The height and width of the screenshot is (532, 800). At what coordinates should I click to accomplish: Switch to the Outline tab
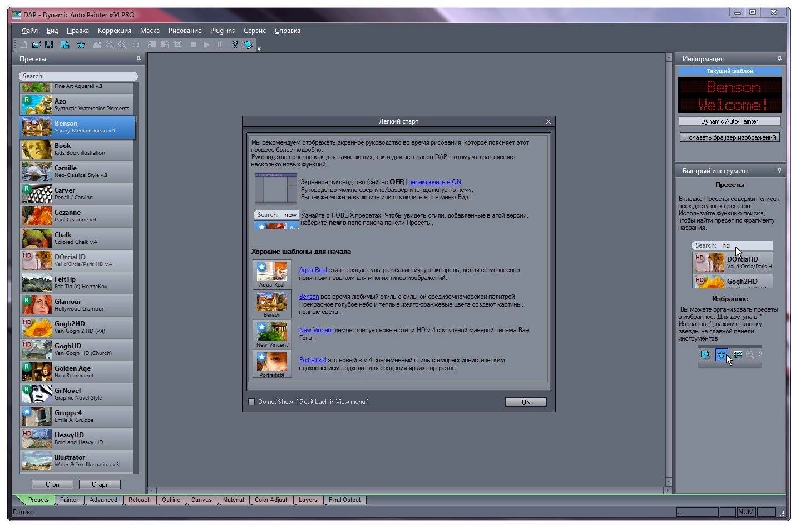[x=171, y=500]
